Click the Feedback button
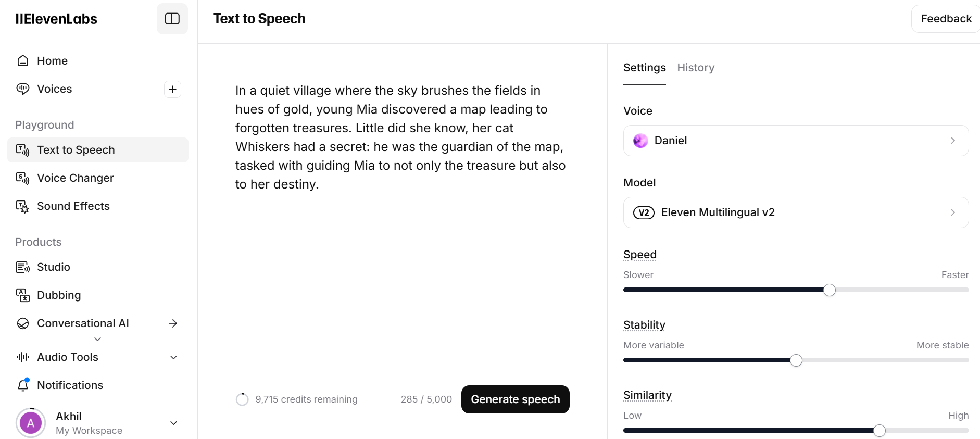The width and height of the screenshot is (980, 439). [946, 19]
